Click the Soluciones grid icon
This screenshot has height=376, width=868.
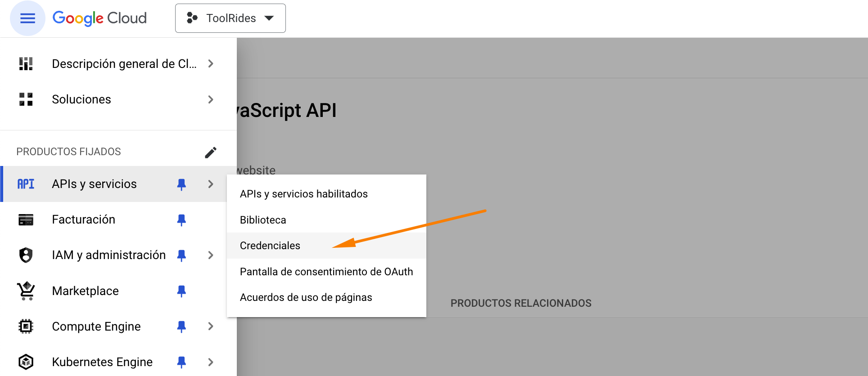tap(26, 99)
